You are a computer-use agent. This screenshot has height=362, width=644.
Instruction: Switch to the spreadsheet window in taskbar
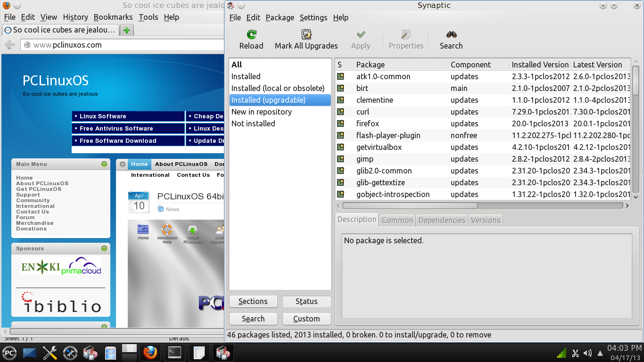point(199,353)
